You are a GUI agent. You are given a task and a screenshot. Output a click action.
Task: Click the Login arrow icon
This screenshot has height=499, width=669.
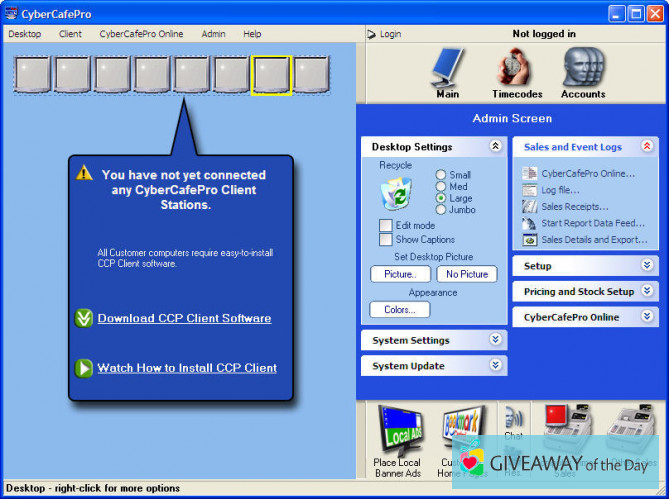click(x=372, y=34)
